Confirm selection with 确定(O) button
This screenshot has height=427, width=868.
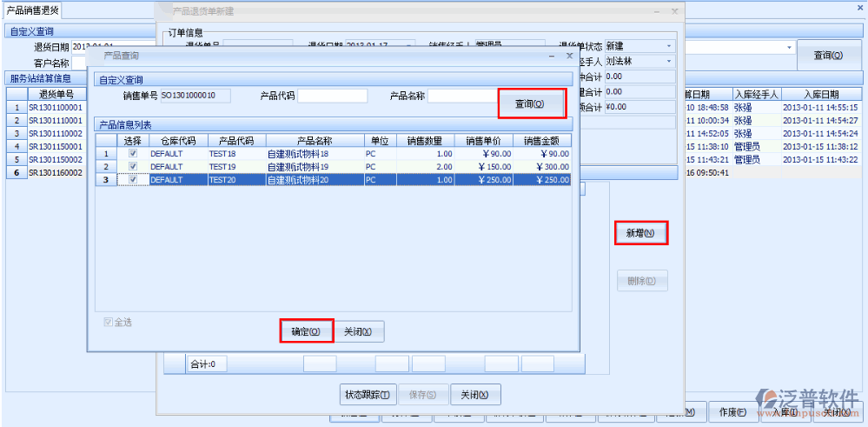coord(306,331)
